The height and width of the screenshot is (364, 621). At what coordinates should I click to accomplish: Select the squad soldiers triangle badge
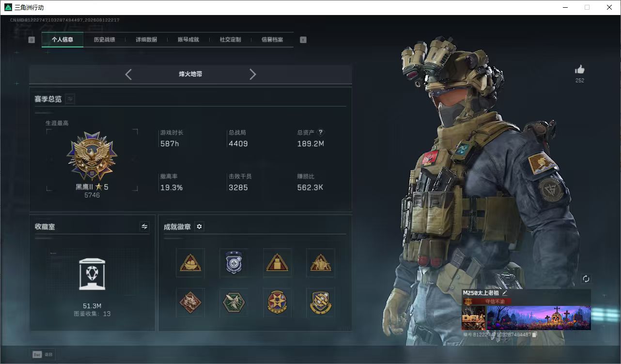[x=321, y=263]
